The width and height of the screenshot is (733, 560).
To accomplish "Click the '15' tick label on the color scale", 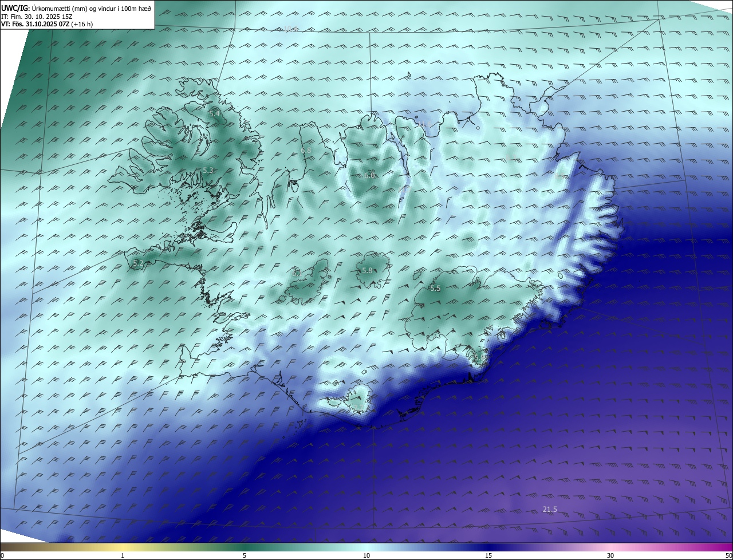I will point(488,555).
